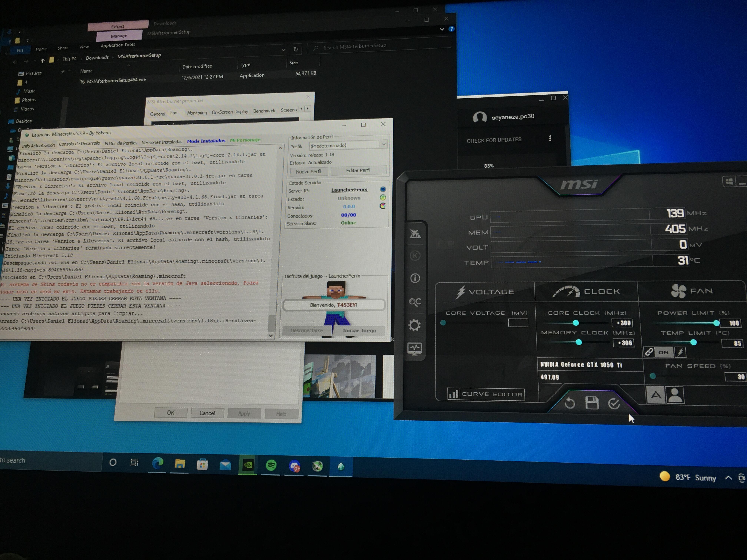Click the link power and temp limit icon
Viewport: 747px width, 560px height.
pyautogui.click(x=649, y=352)
